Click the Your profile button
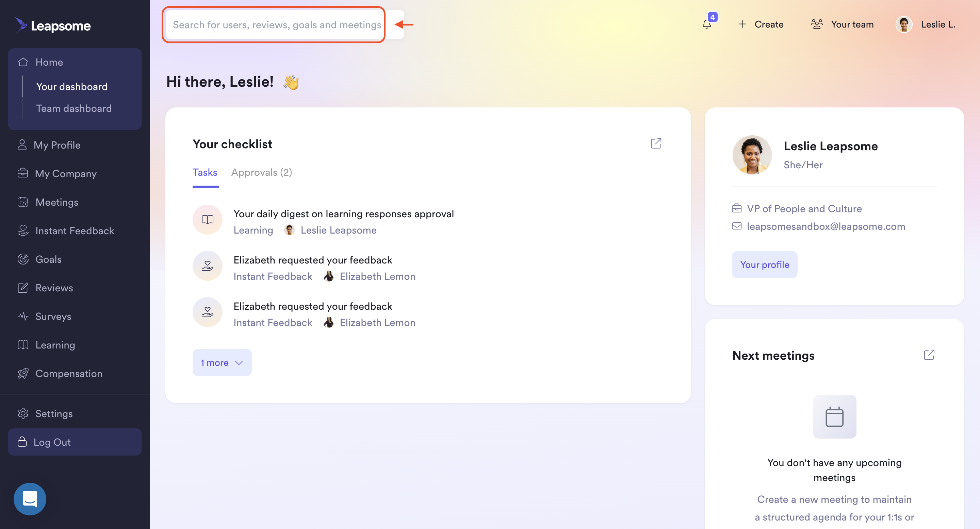Viewport: 980px width, 529px height. (764, 264)
